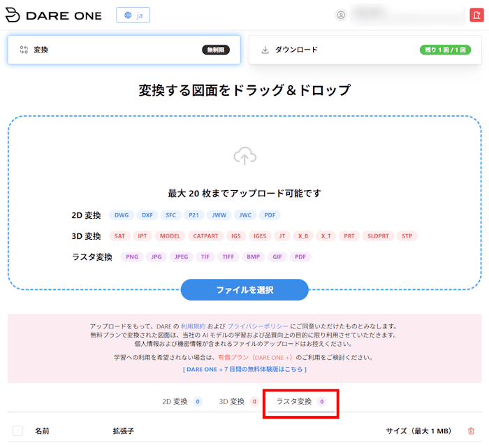Click the conversion arrows icon beside 変換
The width and height of the screenshot is (489, 448).
(x=24, y=50)
